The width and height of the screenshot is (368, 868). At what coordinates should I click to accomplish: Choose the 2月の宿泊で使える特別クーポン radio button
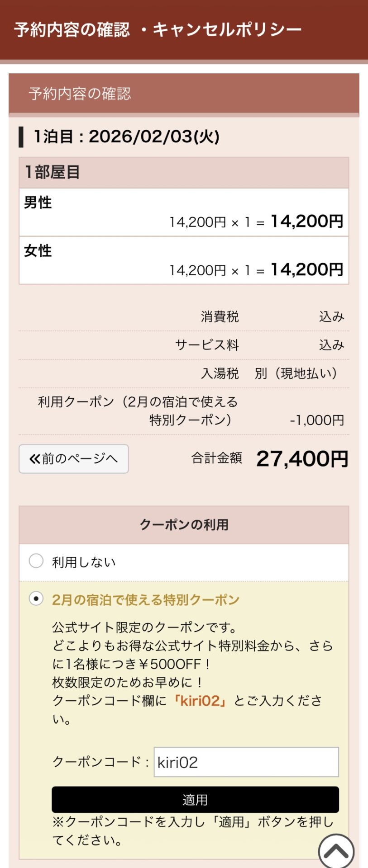[36, 599]
